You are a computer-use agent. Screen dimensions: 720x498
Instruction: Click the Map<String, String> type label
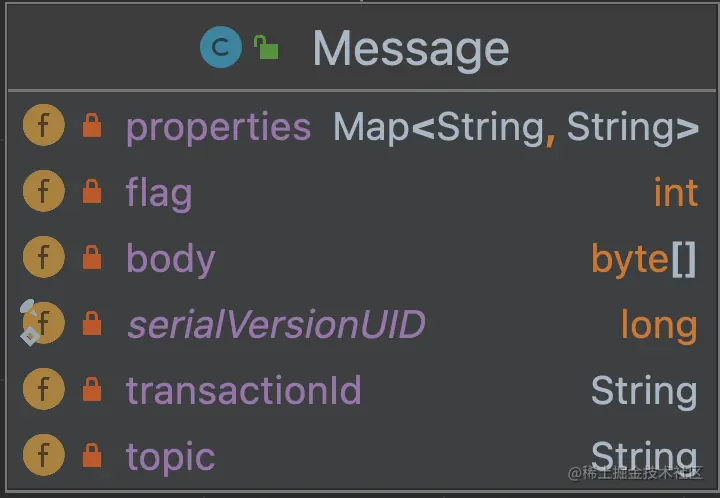[515, 127]
